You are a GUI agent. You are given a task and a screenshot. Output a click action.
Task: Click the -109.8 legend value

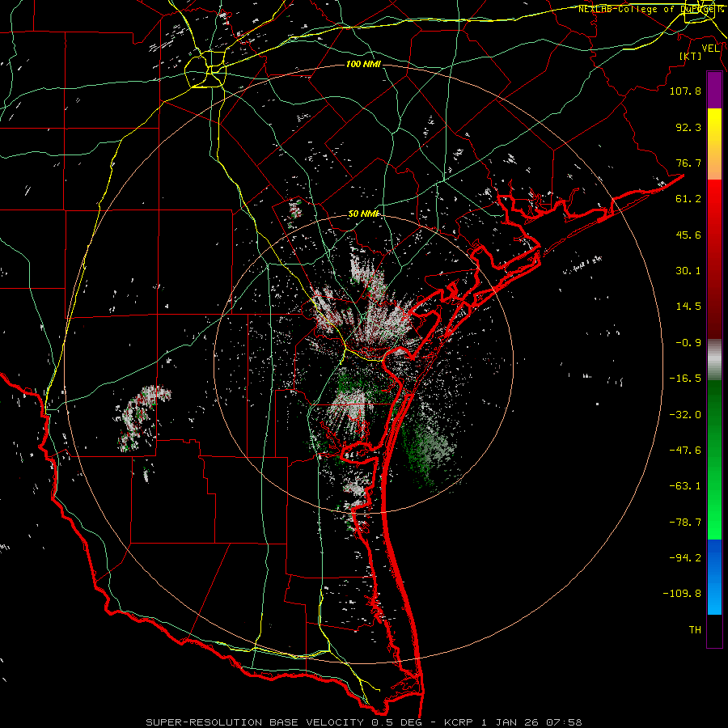point(682,594)
